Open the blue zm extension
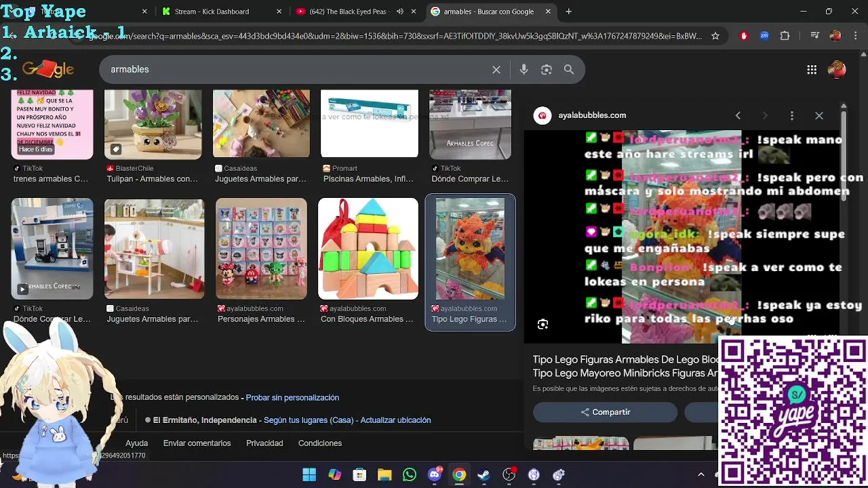This screenshot has width=868, height=488. [x=764, y=36]
